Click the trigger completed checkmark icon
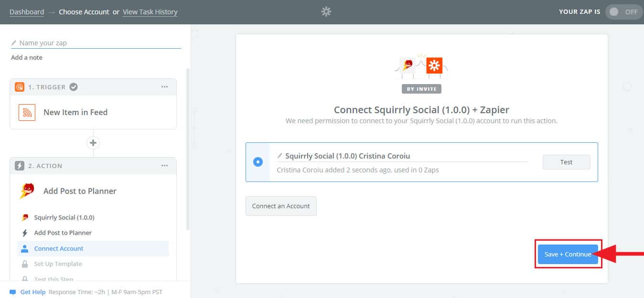The image size is (644, 298). (x=74, y=87)
